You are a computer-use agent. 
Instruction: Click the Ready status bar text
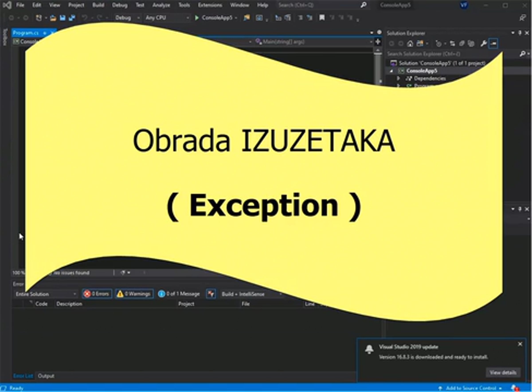(16, 388)
